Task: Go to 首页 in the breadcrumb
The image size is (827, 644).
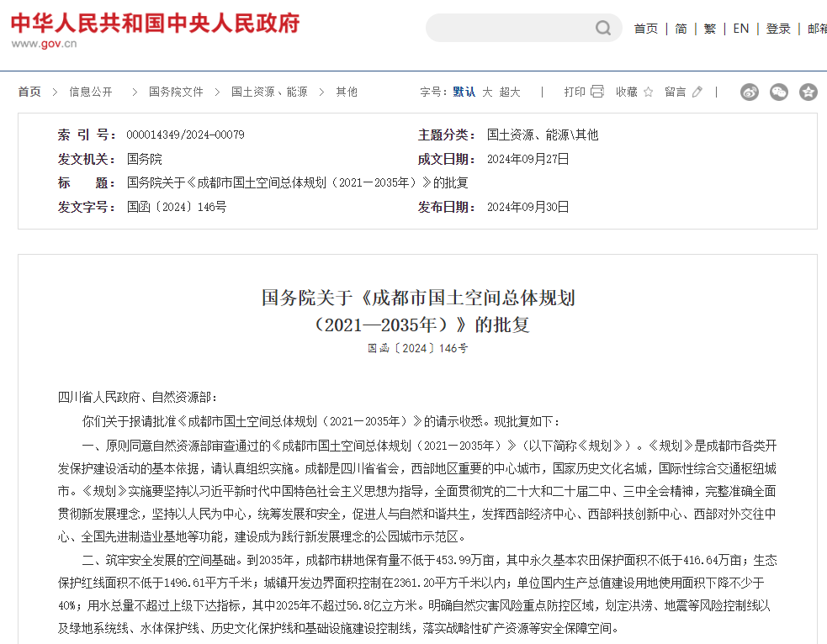Action: tap(29, 92)
